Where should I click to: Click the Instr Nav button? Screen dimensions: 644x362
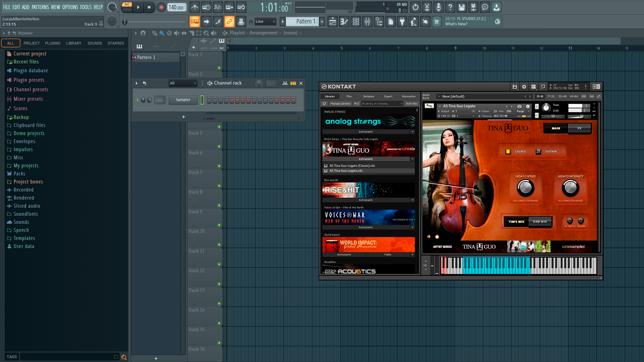pos(412,104)
